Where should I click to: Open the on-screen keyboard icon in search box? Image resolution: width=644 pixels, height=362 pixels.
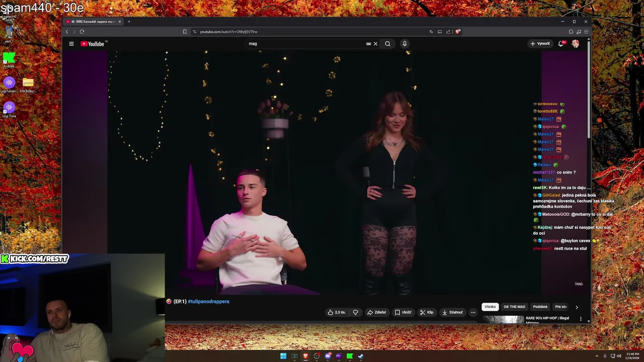(369, 44)
